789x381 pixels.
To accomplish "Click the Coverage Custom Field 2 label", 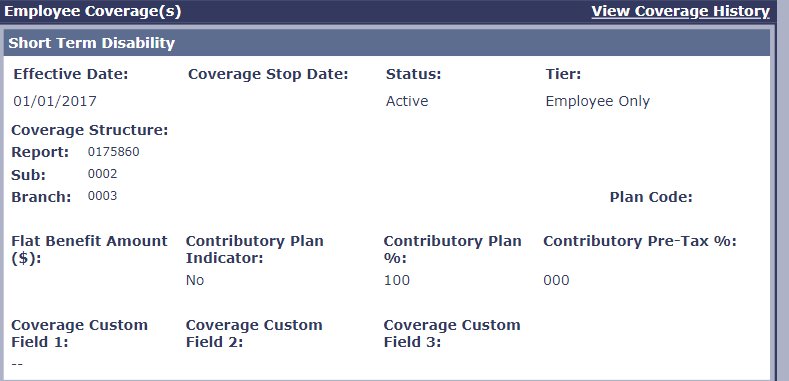I will 254,333.
